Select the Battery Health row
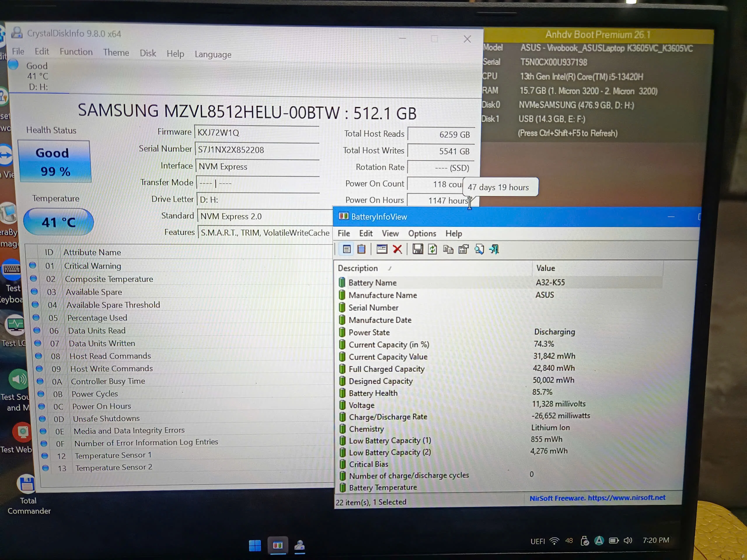 point(499,393)
